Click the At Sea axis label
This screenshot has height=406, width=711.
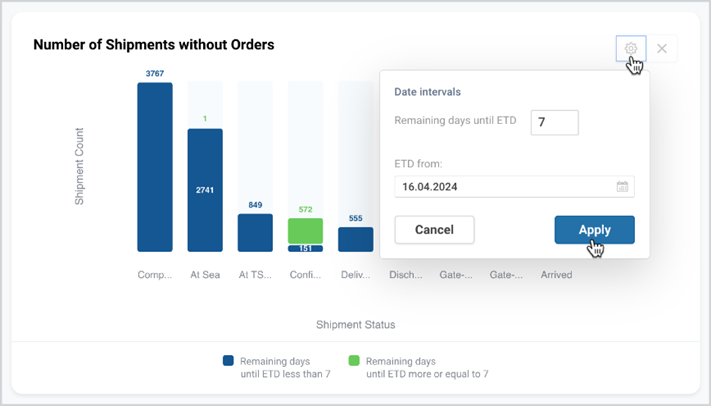(205, 274)
